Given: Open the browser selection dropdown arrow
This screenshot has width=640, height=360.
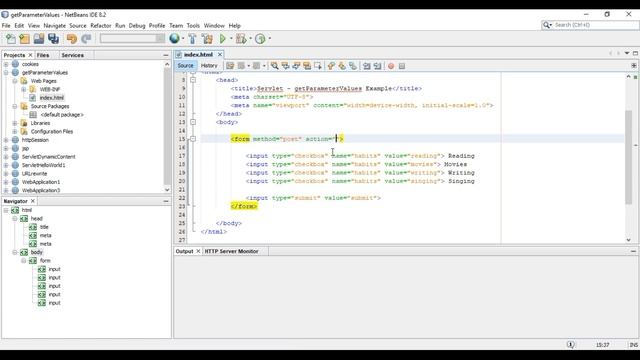Looking at the screenshot, I should 183,39.
